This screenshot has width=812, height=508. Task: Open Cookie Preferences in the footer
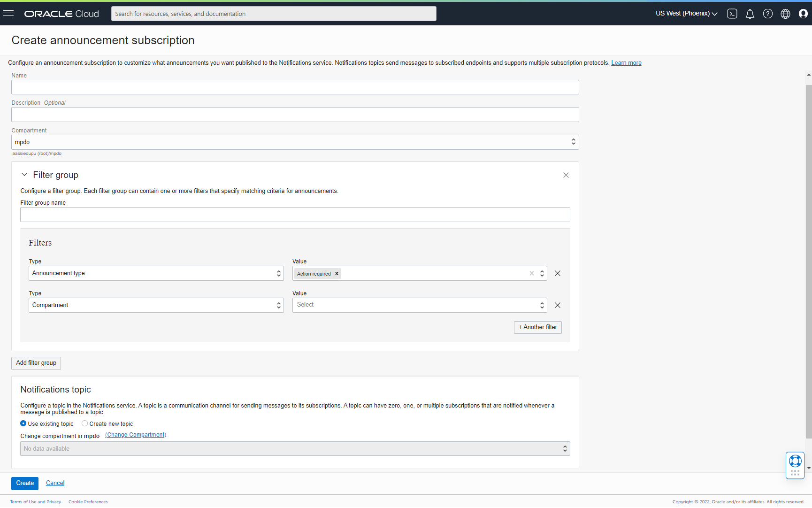(x=88, y=501)
